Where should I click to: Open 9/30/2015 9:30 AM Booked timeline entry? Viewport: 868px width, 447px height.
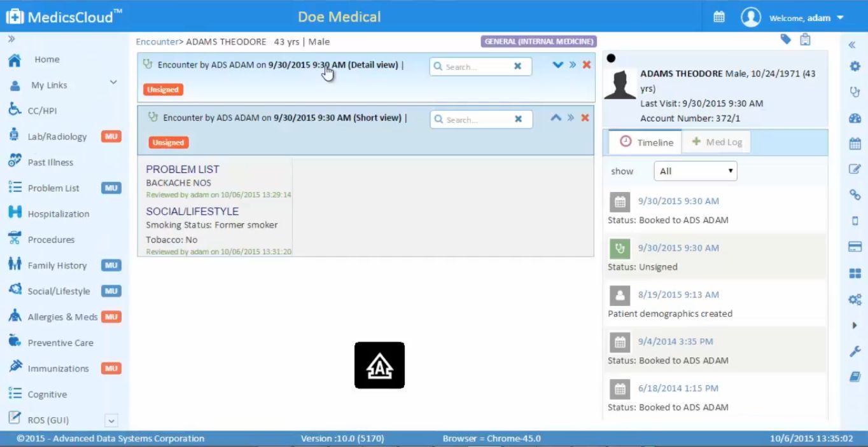tap(678, 201)
